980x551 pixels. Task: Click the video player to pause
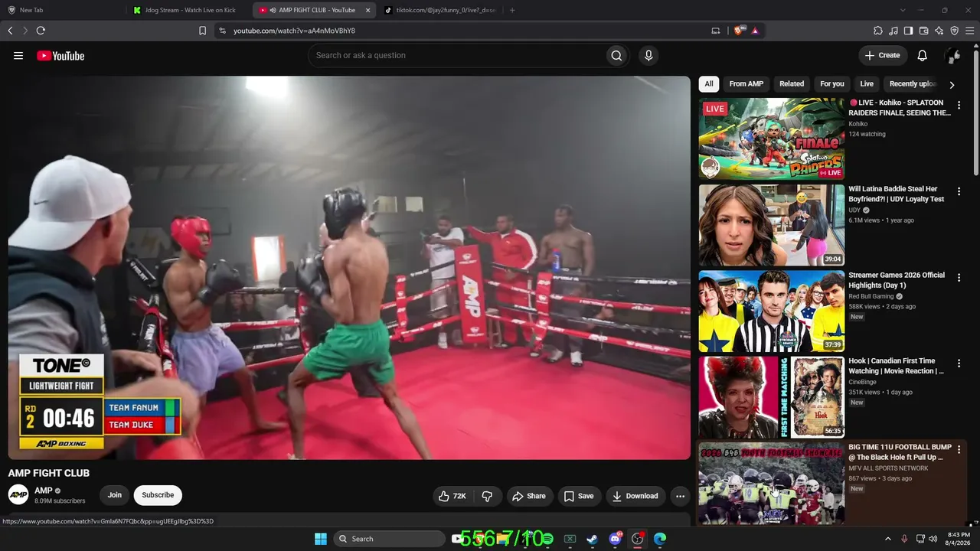[x=349, y=268]
